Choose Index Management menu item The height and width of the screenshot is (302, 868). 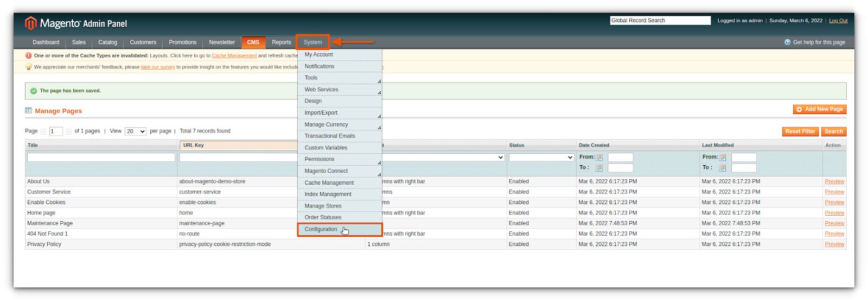click(340, 194)
